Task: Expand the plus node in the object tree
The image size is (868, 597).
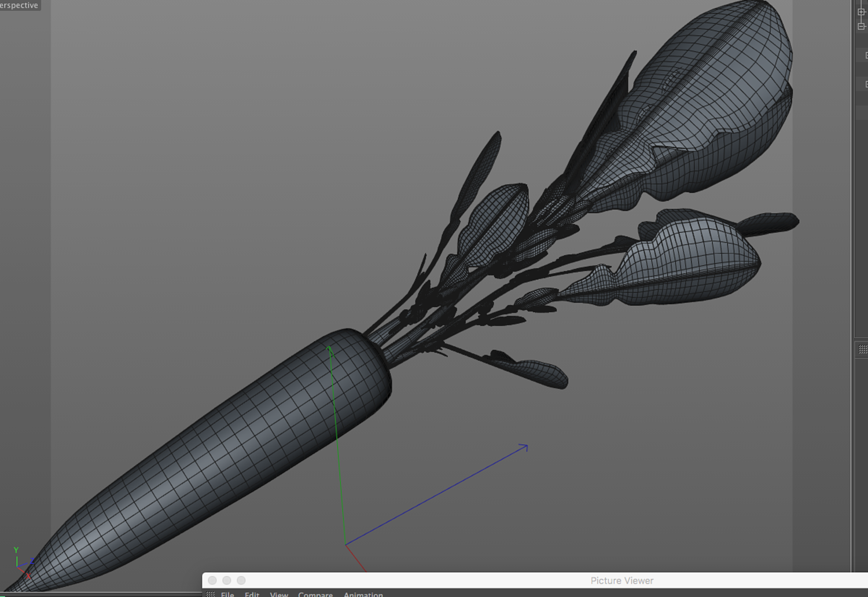Action: (x=862, y=12)
